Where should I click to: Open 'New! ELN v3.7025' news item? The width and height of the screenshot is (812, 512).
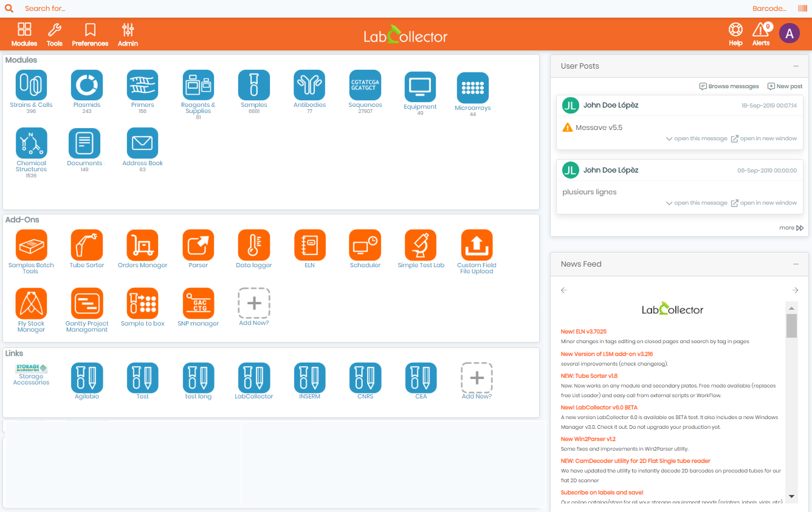[583, 332]
